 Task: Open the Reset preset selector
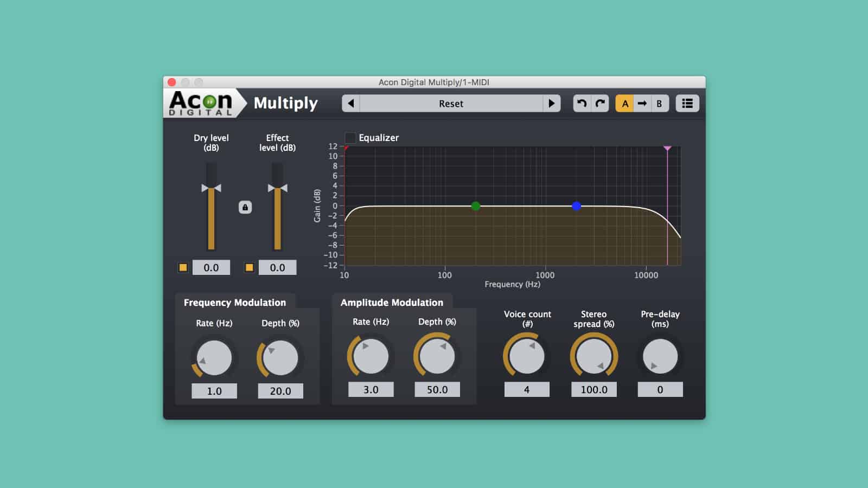(x=452, y=103)
